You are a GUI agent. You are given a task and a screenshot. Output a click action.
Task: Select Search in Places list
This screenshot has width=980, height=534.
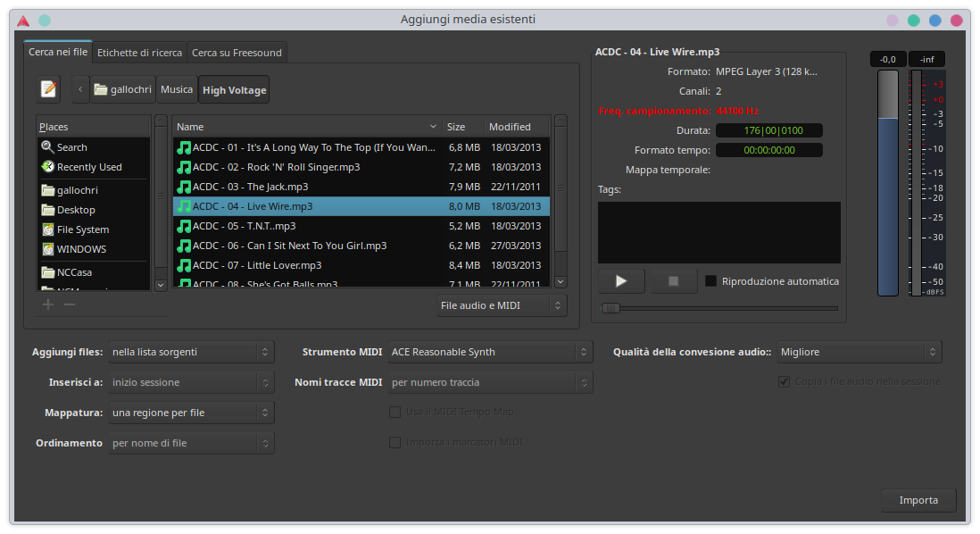71,147
